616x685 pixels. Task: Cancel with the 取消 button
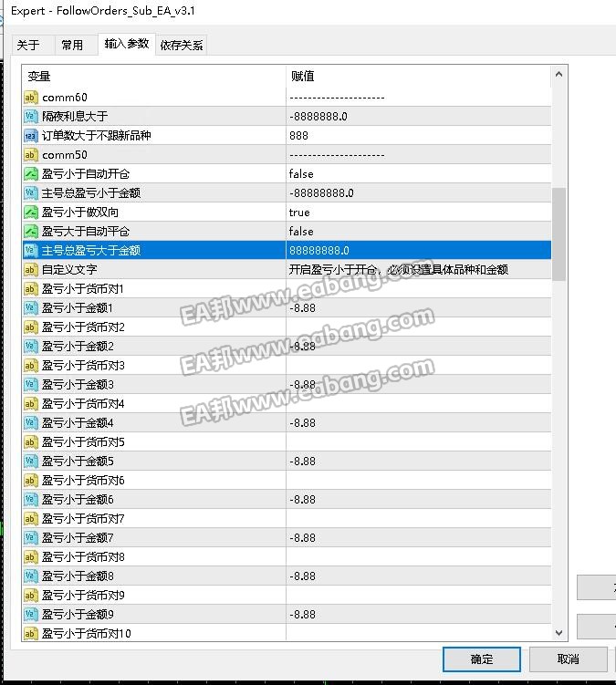coord(568,659)
